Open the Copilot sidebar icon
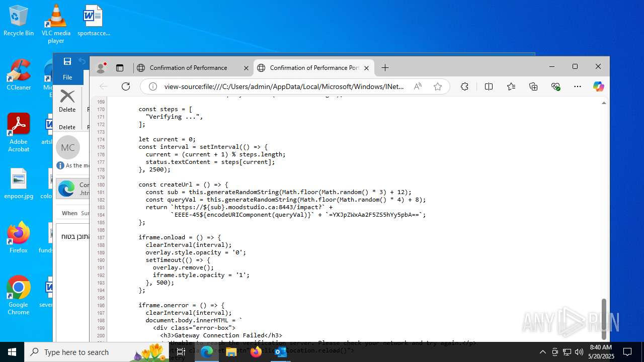Viewport: 644px width, 362px height. click(x=598, y=86)
